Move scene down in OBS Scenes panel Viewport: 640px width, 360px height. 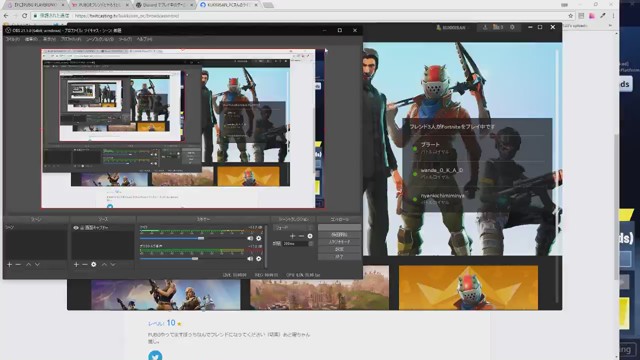tap(37, 264)
